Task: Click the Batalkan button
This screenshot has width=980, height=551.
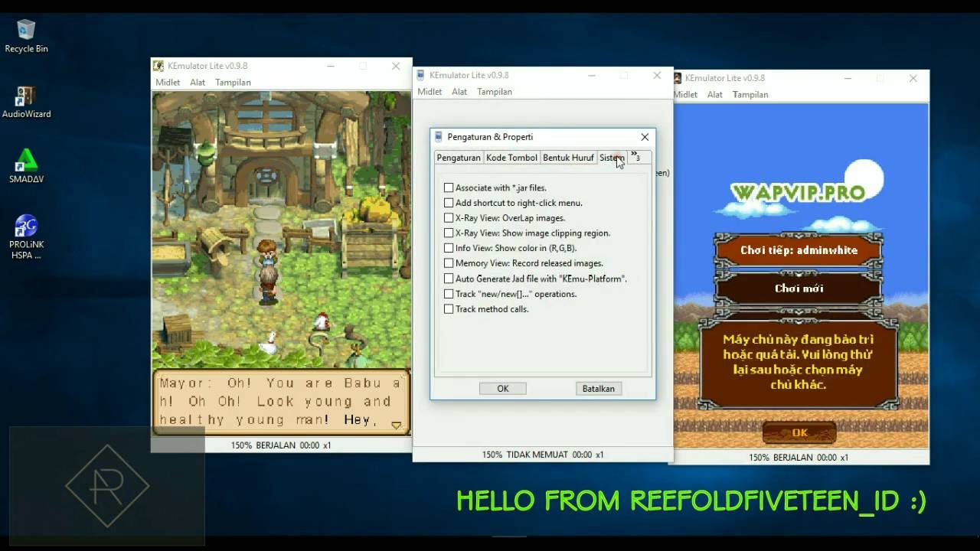Action: pos(598,389)
